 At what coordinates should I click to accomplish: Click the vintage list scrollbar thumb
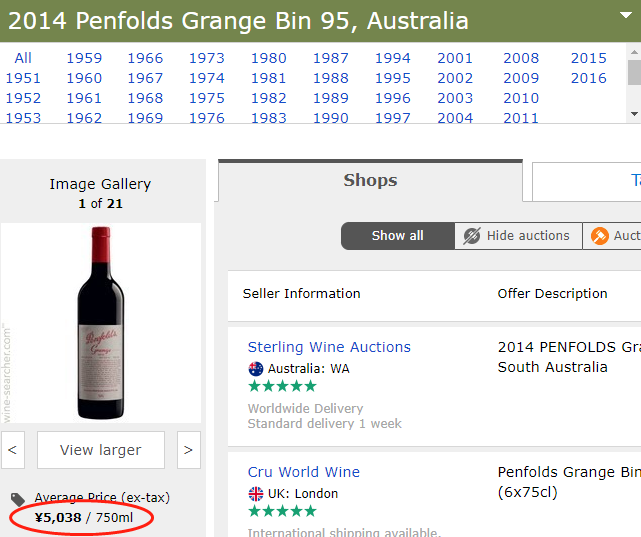(x=634, y=72)
